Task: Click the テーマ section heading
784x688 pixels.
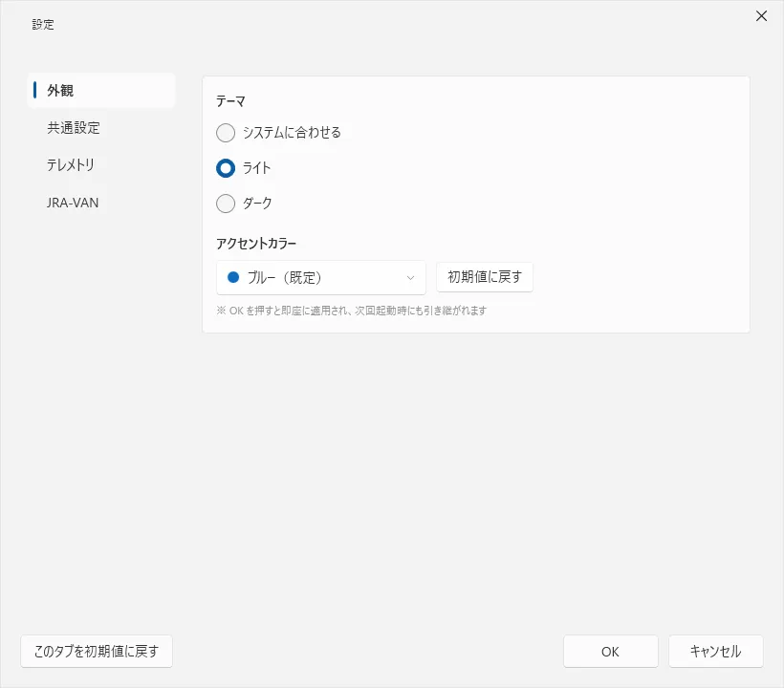Action: (230, 101)
